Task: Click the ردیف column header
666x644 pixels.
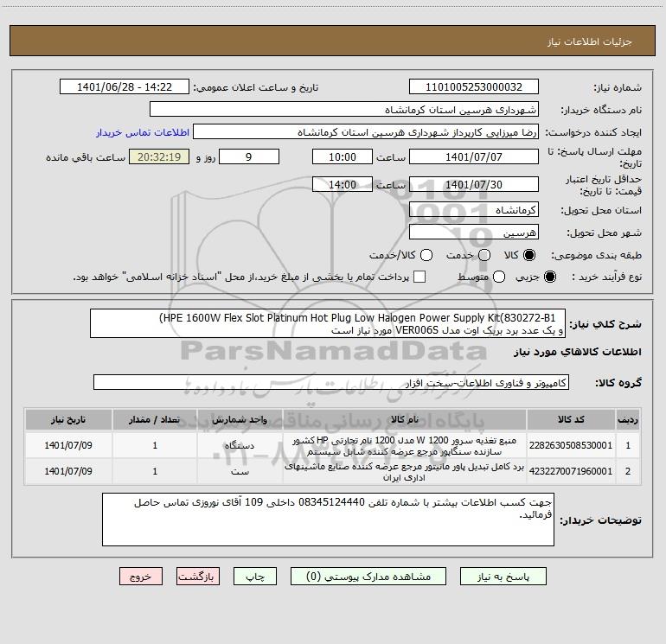Action: (x=627, y=419)
